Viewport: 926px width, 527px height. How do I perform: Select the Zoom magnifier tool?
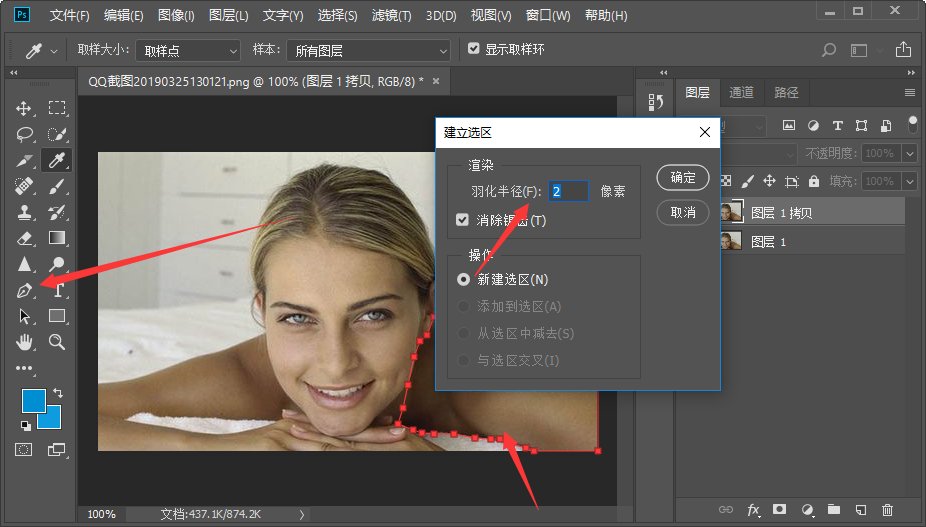(x=57, y=341)
